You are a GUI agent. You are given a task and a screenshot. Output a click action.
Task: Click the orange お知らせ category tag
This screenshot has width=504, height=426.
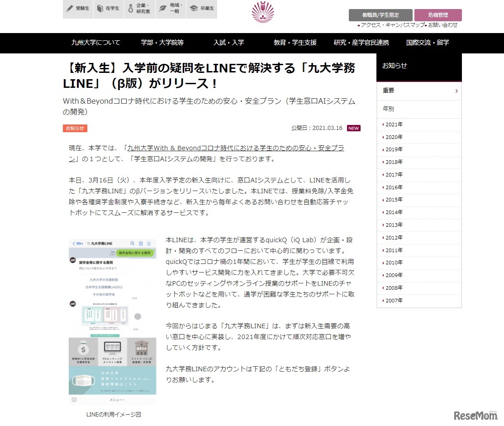75,128
